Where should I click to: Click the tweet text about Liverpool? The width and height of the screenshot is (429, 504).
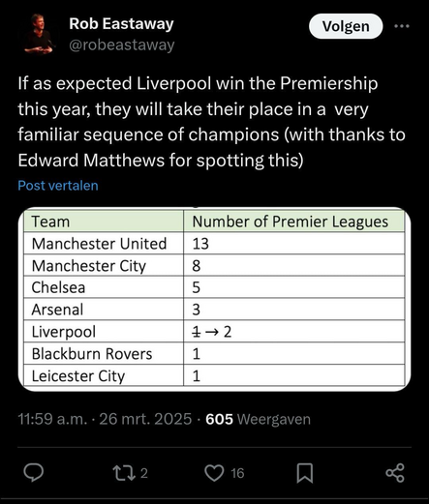coord(211,122)
